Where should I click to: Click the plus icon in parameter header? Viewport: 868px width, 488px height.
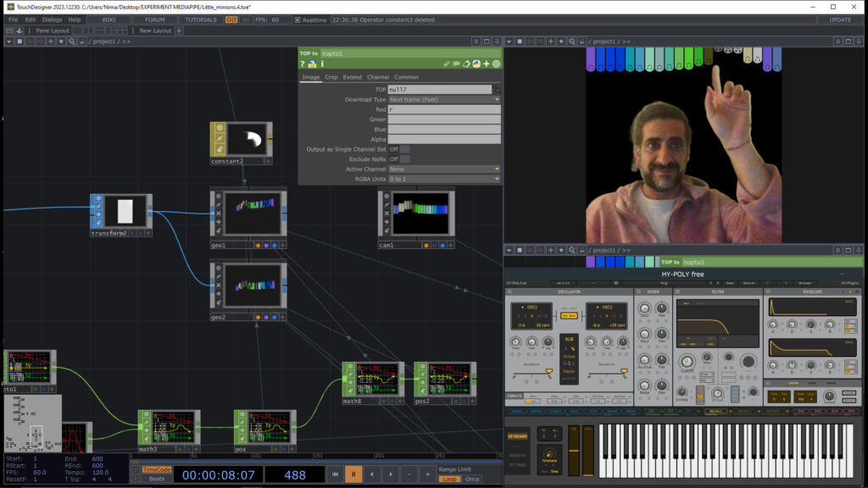coord(487,64)
